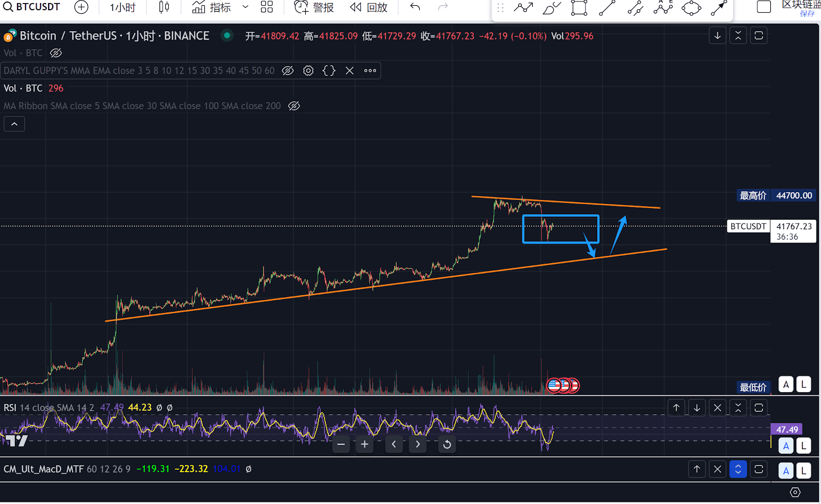Toggle Daryl Guppy's MMA visibility eye

288,71
